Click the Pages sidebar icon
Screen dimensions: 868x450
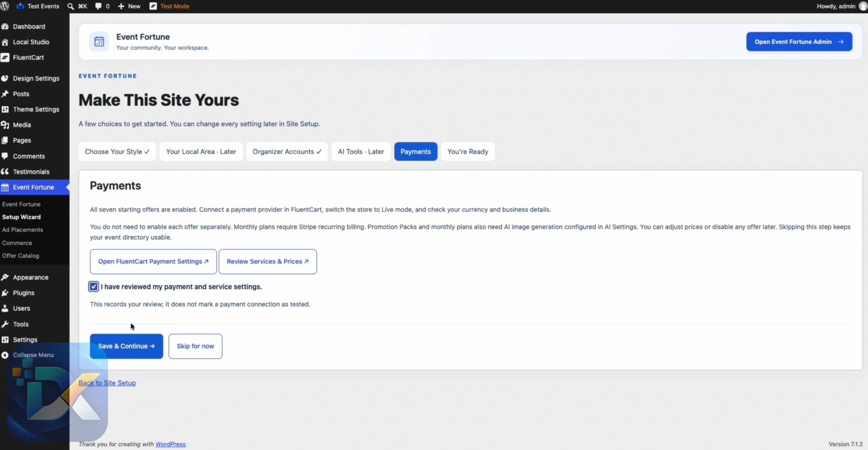(x=5, y=140)
